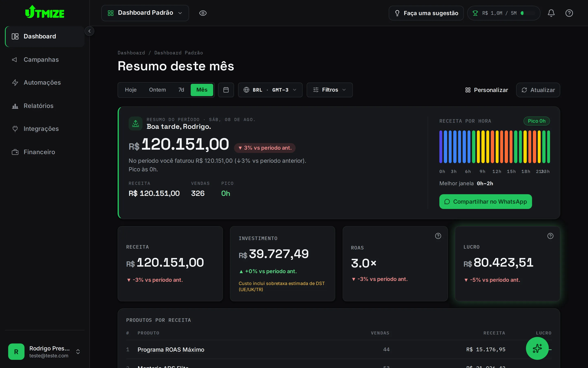Click teste@teste.com account email
588x368 pixels.
(x=49, y=356)
